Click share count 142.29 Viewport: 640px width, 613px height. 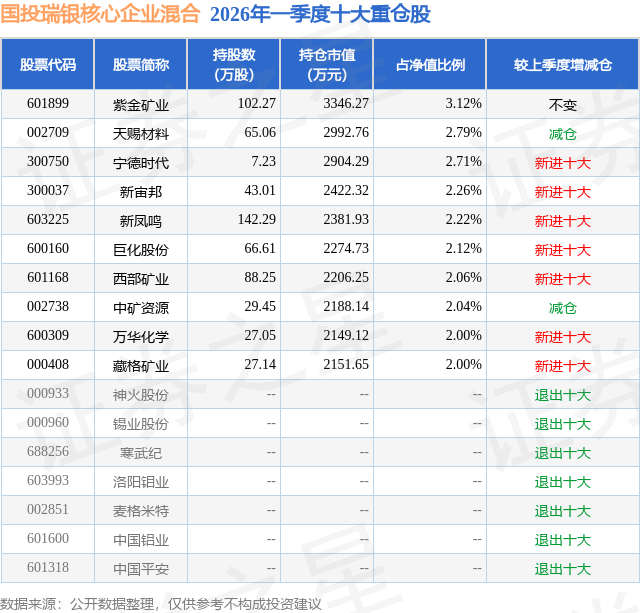point(257,220)
